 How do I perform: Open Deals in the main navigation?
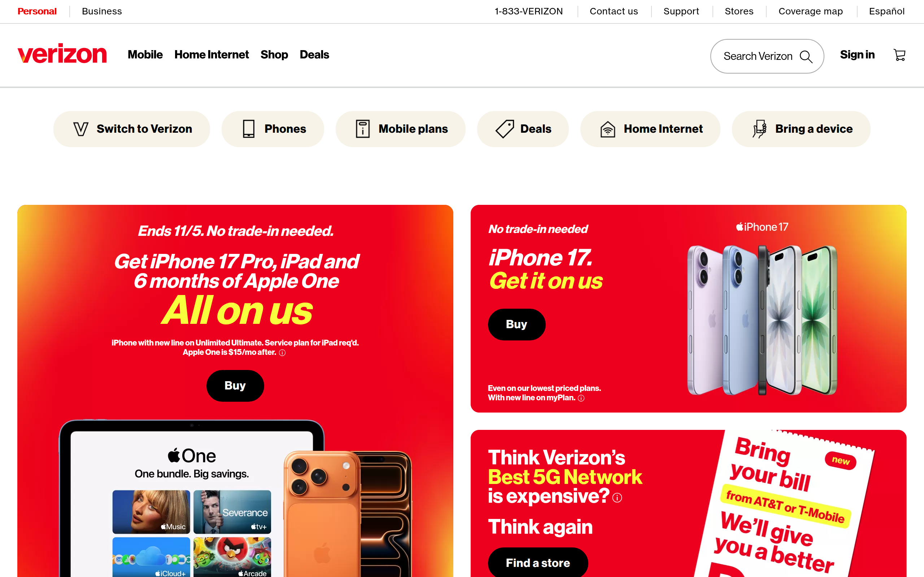click(314, 54)
